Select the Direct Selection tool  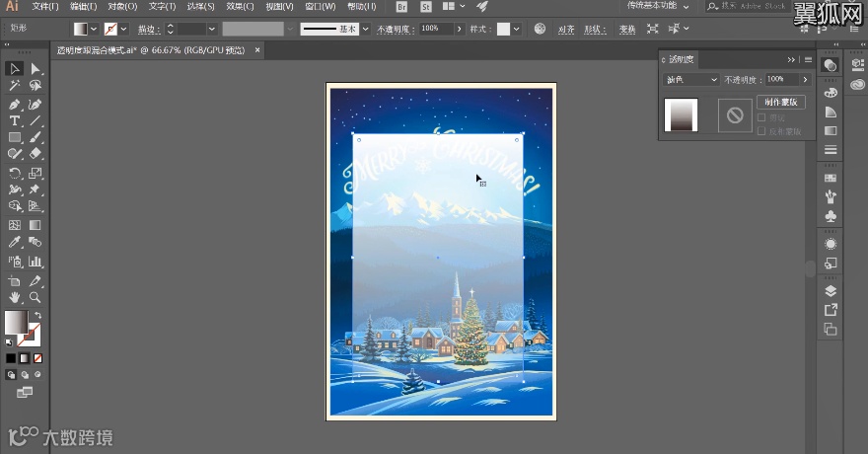tap(35, 68)
